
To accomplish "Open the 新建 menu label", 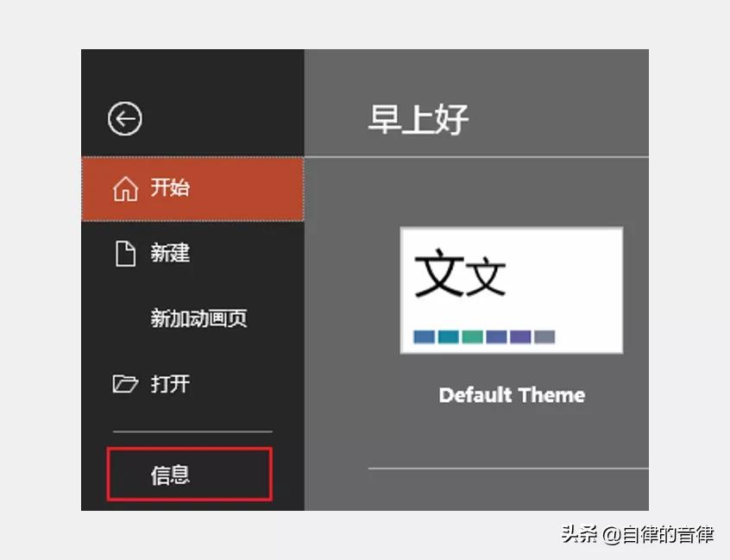I will point(170,253).
